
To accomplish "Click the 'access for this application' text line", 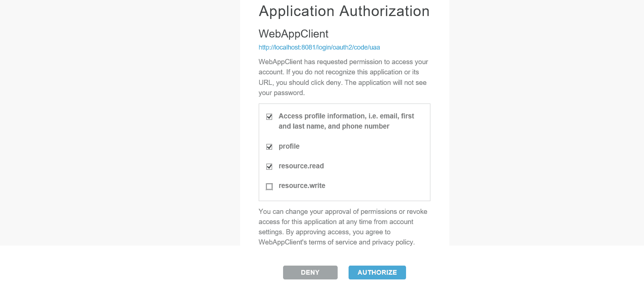I will tap(336, 222).
